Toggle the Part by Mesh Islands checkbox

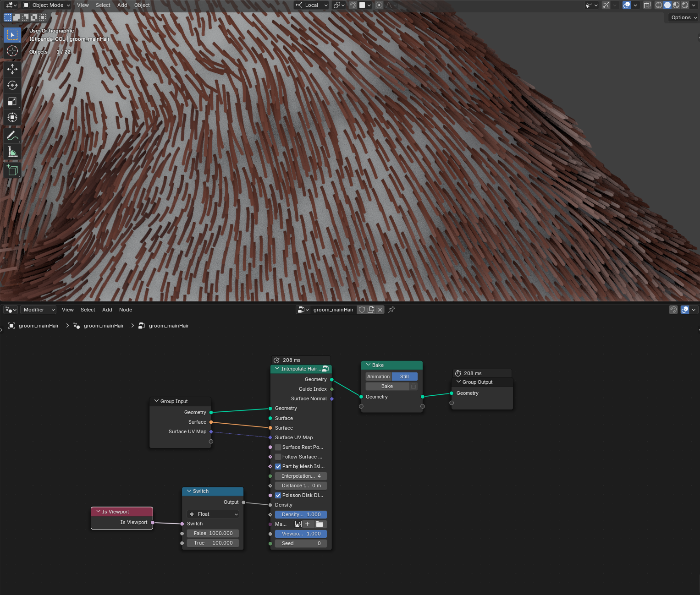(x=278, y=466)
